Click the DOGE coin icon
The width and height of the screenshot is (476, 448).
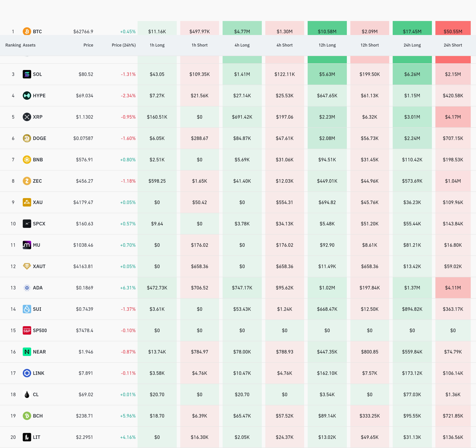tap(27, 138)
